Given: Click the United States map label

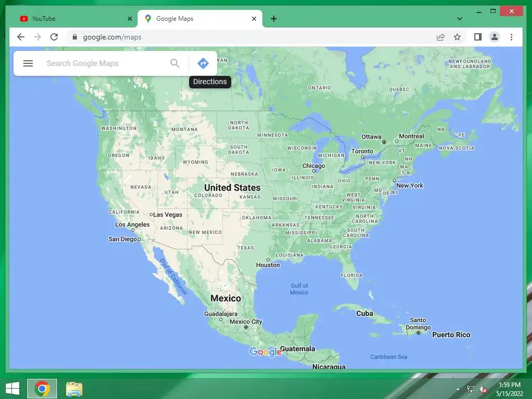Looking at the screenshot, I should [x=232, y=188].
